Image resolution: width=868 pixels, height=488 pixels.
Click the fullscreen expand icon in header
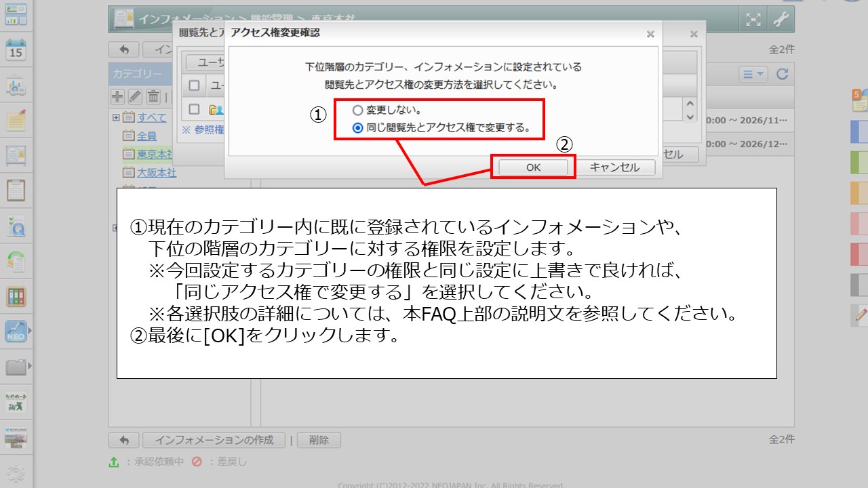point(753,19)
